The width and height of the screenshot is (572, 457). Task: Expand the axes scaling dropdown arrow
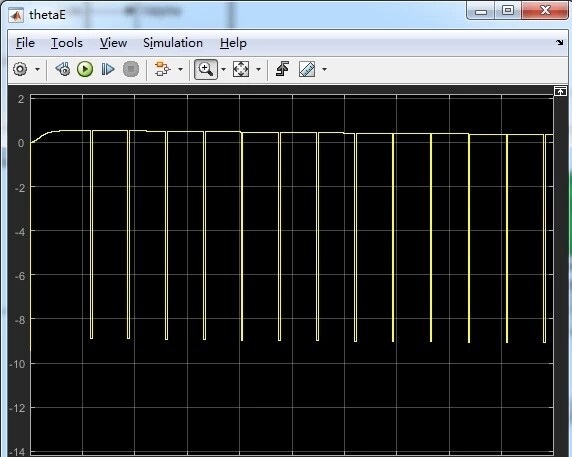pyautogui.click(x=258, y=69)
